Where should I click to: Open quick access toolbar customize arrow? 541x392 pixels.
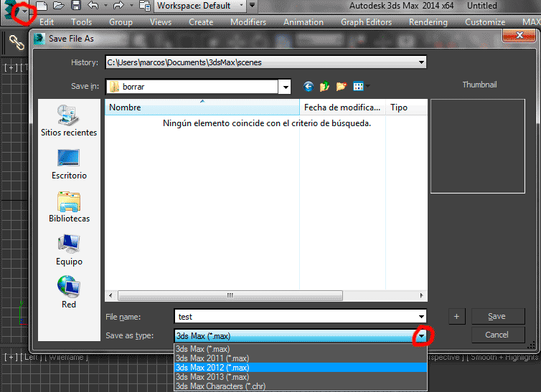(253, 5)
